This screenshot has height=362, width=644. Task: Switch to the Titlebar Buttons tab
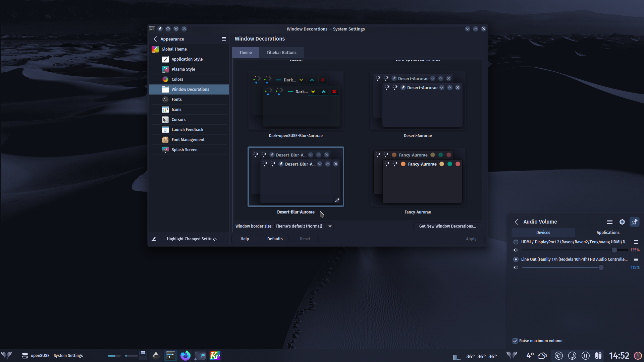(281, 53)
